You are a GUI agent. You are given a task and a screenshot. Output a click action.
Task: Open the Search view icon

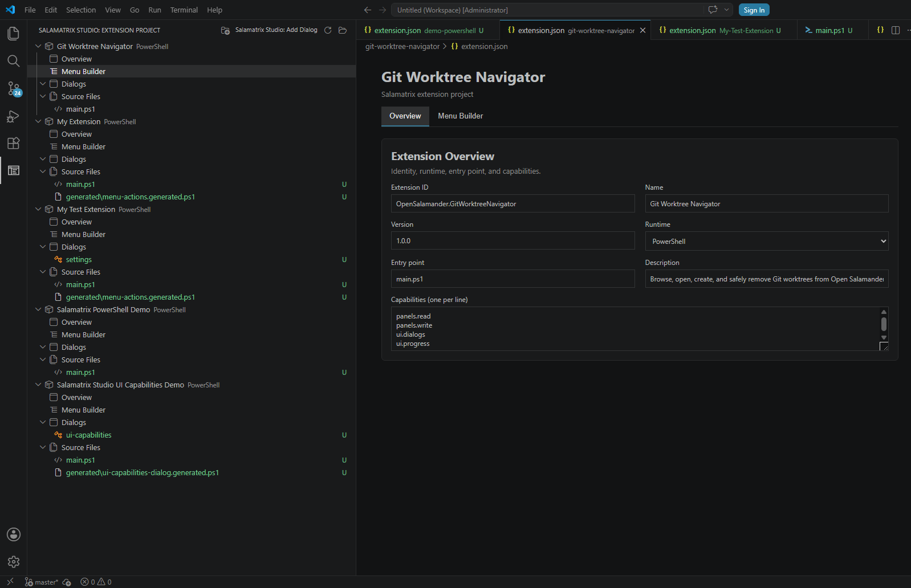(x=13, y=61)
